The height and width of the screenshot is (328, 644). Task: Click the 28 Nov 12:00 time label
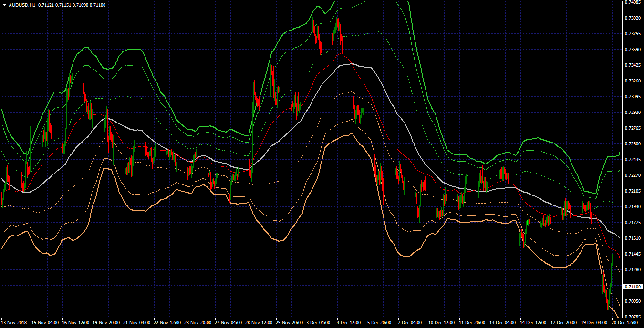(x=258, y=323)
